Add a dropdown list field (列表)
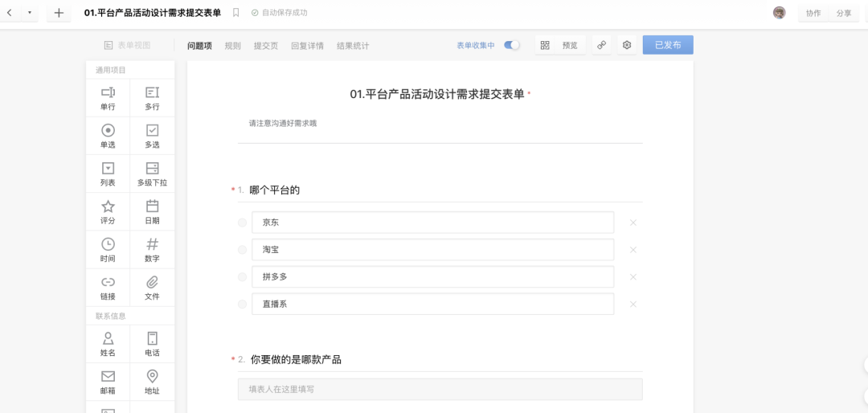The height and width of the screenshot is (413, 868). click(108, 174)
